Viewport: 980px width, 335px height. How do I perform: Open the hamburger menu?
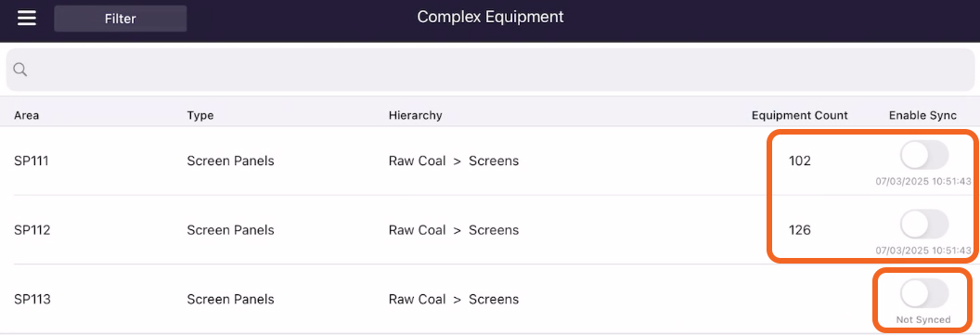click(x=27, y=19)
